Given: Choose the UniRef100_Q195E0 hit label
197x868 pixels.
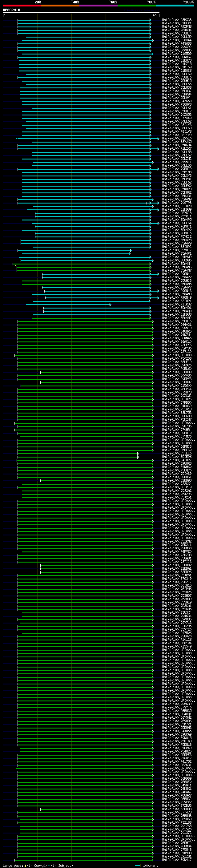Looking at the screenshot, I should 177,139.
